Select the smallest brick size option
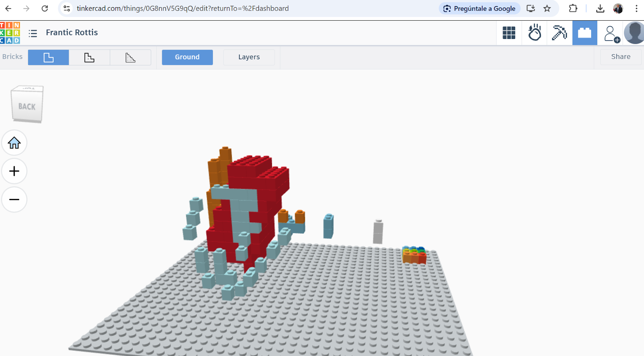 [130, 57]
